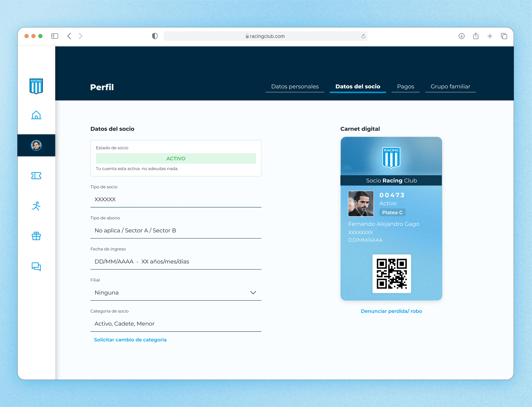532x407 pixels.
Task: Go to Home via house icon
Action: tap(36, 115)
